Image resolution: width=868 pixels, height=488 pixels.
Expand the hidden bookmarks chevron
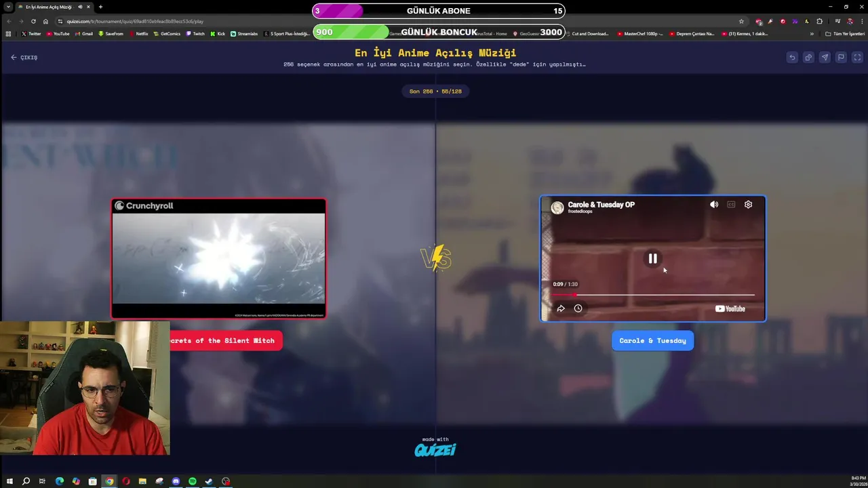[812, 33]
